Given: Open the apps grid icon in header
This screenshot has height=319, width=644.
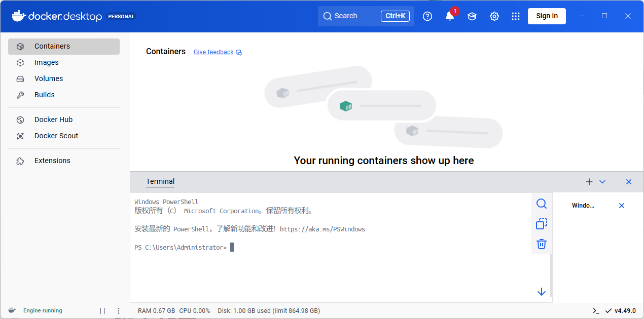Looking at the screenshot, I should 516,16.
